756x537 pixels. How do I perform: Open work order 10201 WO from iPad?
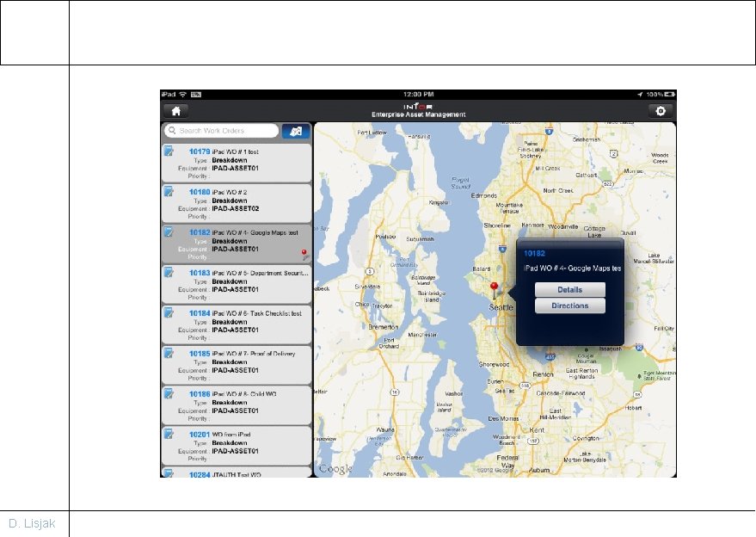click(x=237, y=446)
